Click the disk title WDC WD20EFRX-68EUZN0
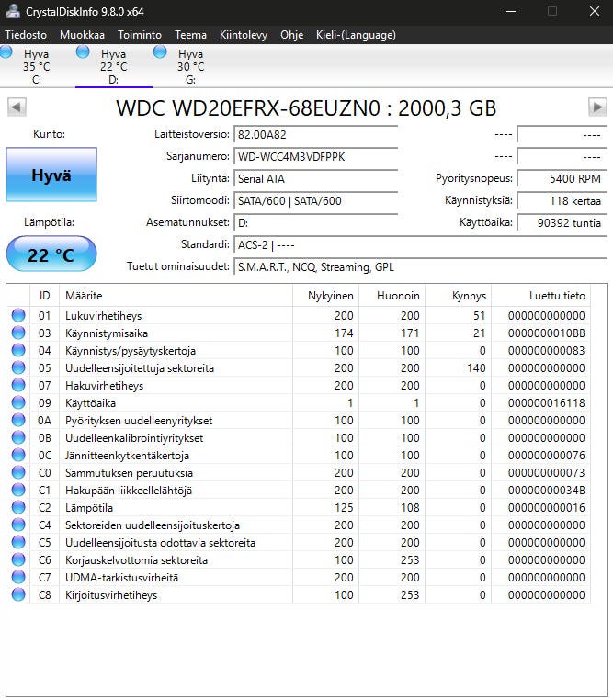 pyautogui.click(x=306, y=108)
